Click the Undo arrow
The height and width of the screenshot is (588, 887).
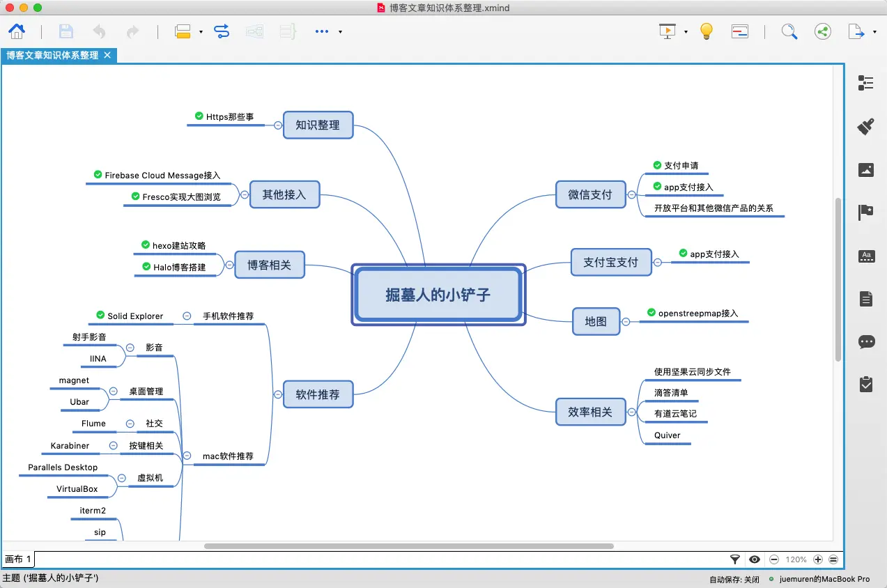coord(100,31)
